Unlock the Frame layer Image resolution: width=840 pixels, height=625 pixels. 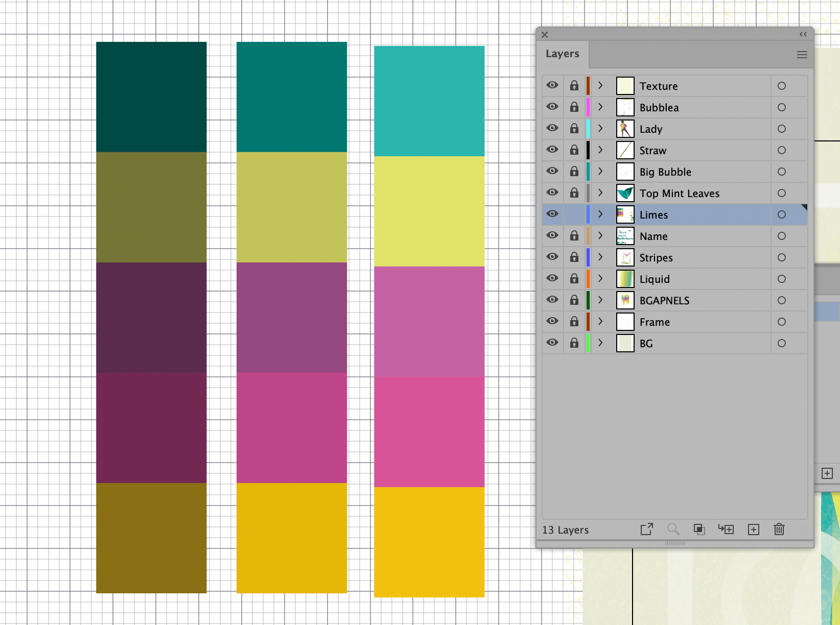(x=574, y=322)
